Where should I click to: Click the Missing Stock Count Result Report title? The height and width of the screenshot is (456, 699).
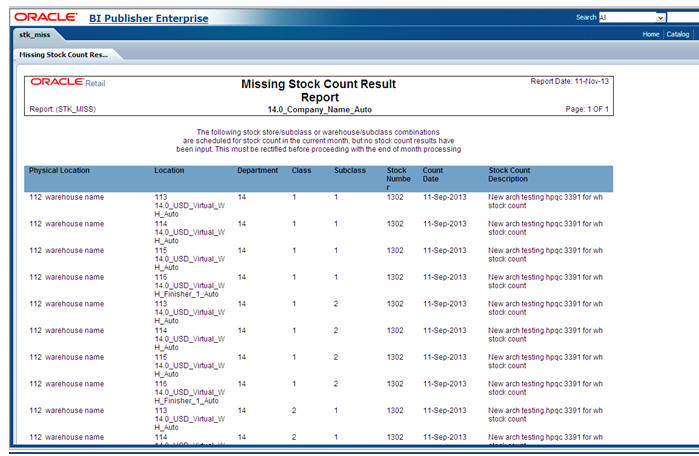point(319,90)
